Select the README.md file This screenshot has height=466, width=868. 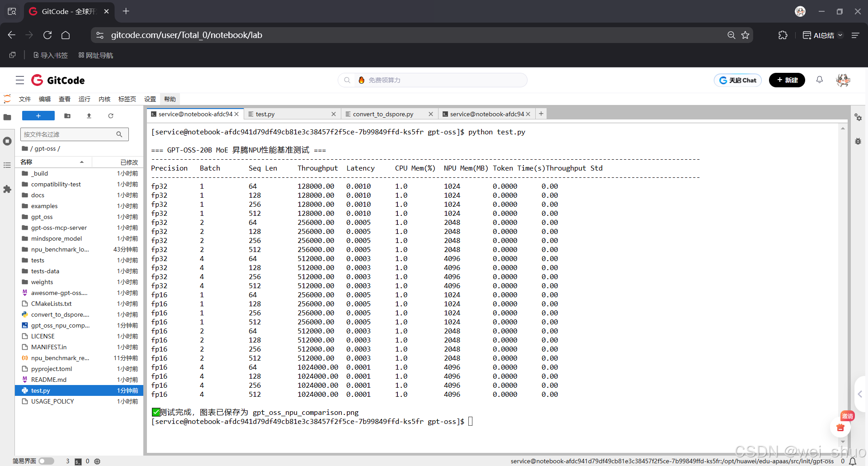pyautogui.click(x=80, y=380)
